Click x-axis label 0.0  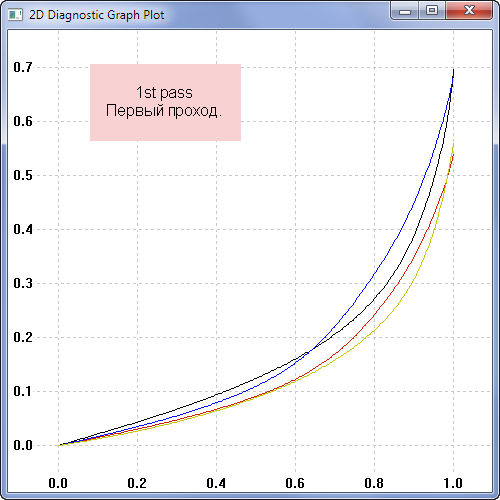click(x=58, y=483)
